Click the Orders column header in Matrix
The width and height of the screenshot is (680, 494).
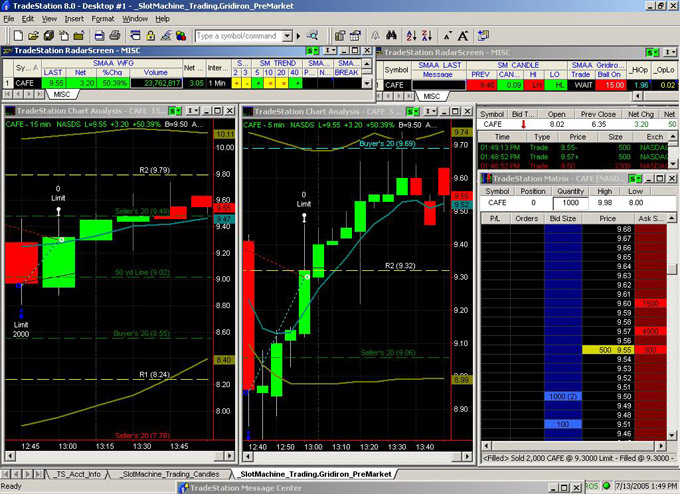(527, 219)
